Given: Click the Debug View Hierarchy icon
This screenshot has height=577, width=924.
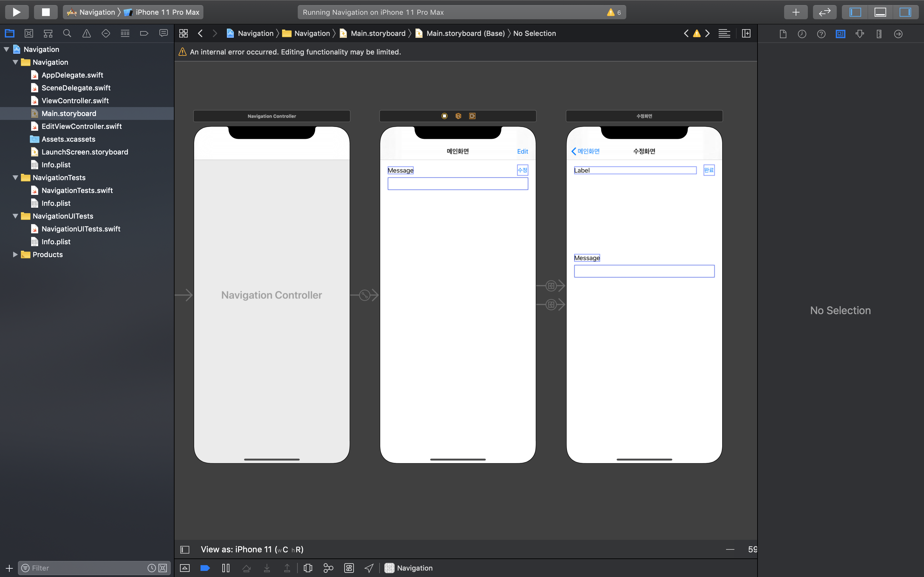Looking at the screenshot, I should click(308, 568).
